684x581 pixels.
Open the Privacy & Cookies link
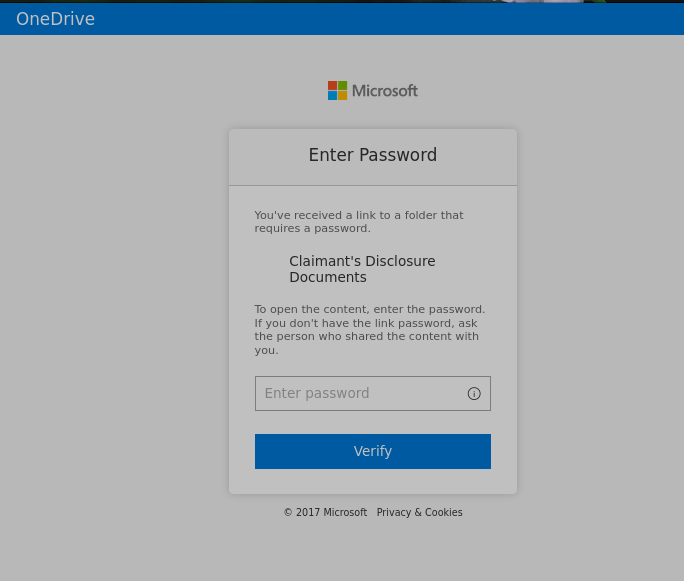click(419, 512)
